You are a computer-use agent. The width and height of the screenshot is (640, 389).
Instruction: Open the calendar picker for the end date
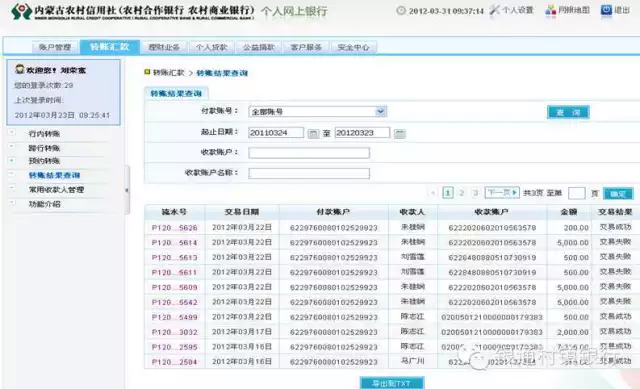pos(400,133)
